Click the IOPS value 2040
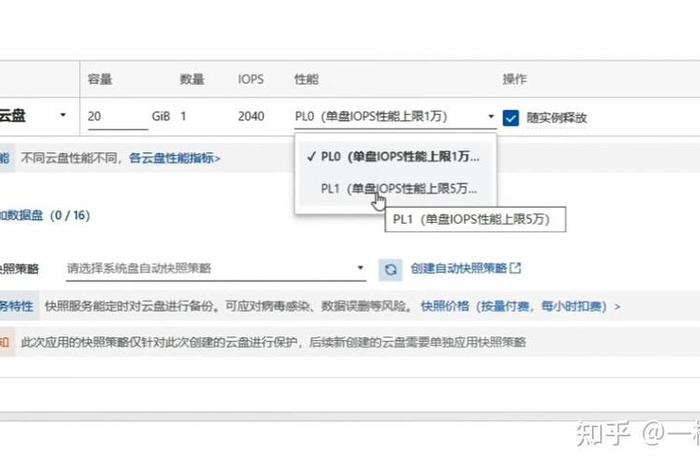This screenshot has width=700, height=470. [x=251, y=116]
